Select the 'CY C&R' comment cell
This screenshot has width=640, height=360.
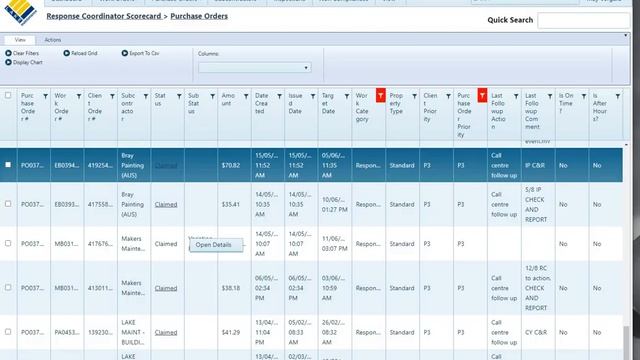tap(538, 333)
